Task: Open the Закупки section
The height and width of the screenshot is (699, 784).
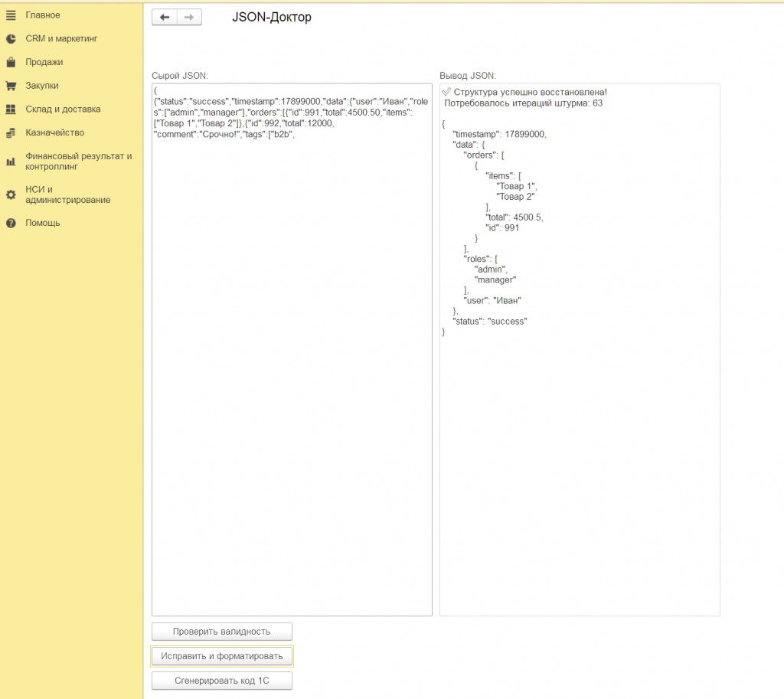Action: tap(42, 86)
